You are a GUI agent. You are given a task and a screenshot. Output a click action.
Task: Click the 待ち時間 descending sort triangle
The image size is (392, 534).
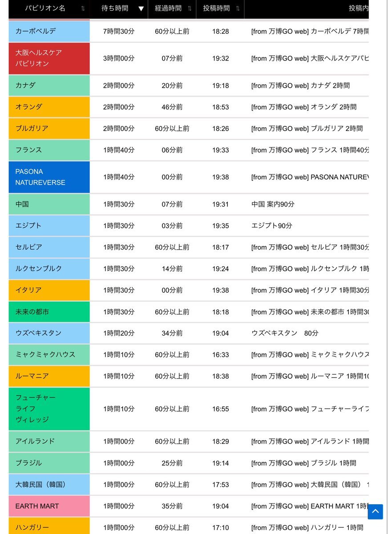[141, 9]
